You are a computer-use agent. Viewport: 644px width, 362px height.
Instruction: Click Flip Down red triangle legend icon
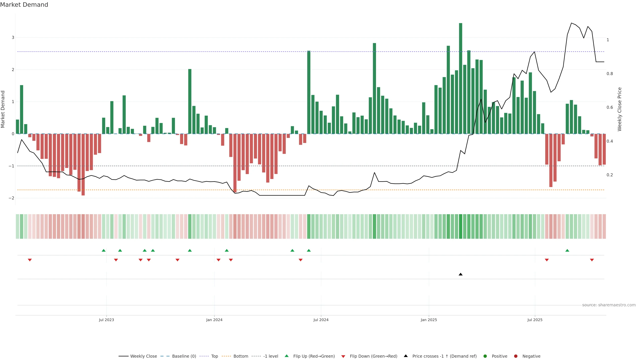(x=343, y=356)
